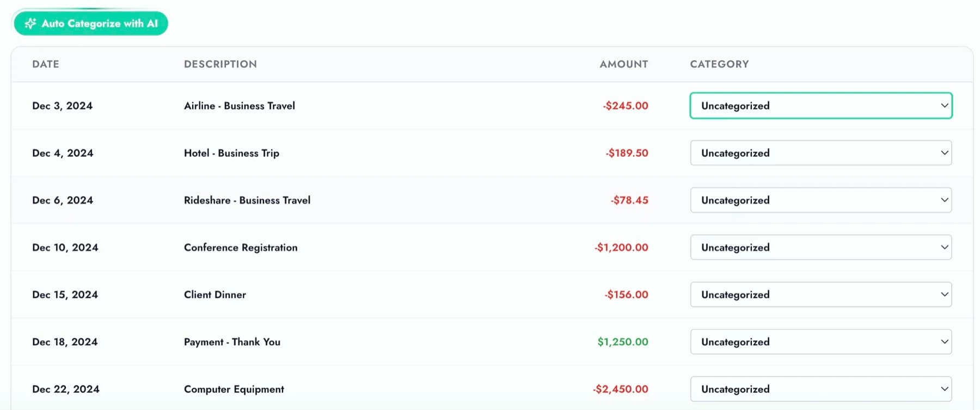
Task: Click the DESCRIPTION column header
Action: (x=220, y=64)
